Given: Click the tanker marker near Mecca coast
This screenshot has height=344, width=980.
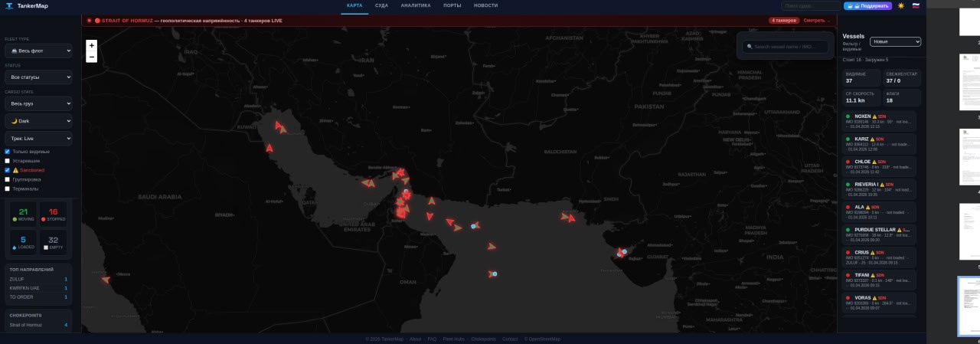Looking at the screenshot, I should click(106, 280).
